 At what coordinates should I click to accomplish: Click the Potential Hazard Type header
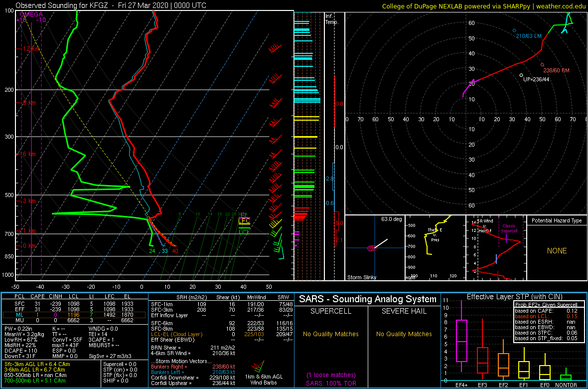(x=557, y=221)
